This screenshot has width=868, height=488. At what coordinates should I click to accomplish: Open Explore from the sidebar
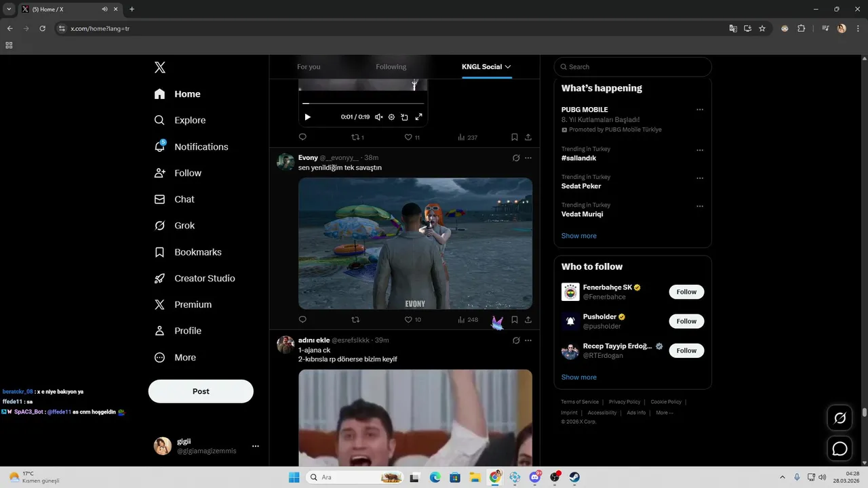point(180,120)
